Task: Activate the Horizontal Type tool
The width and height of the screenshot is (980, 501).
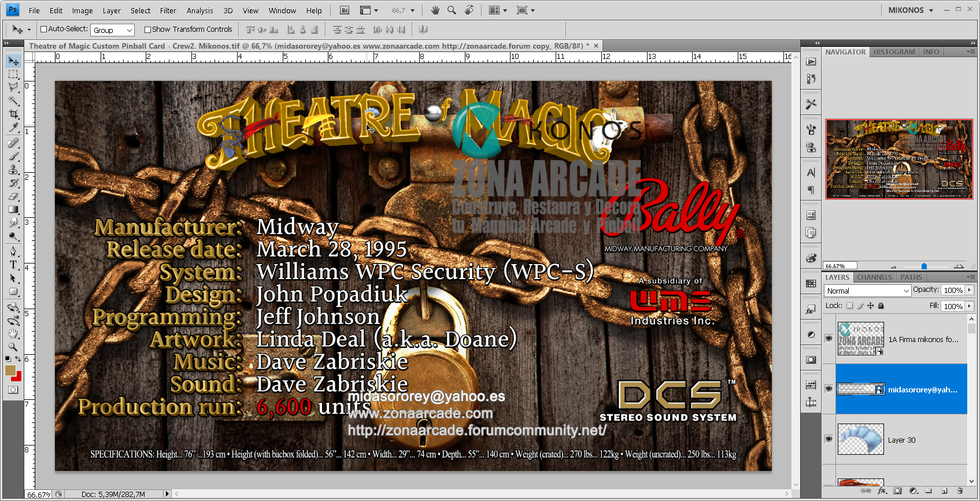Action: click(13, 265)
